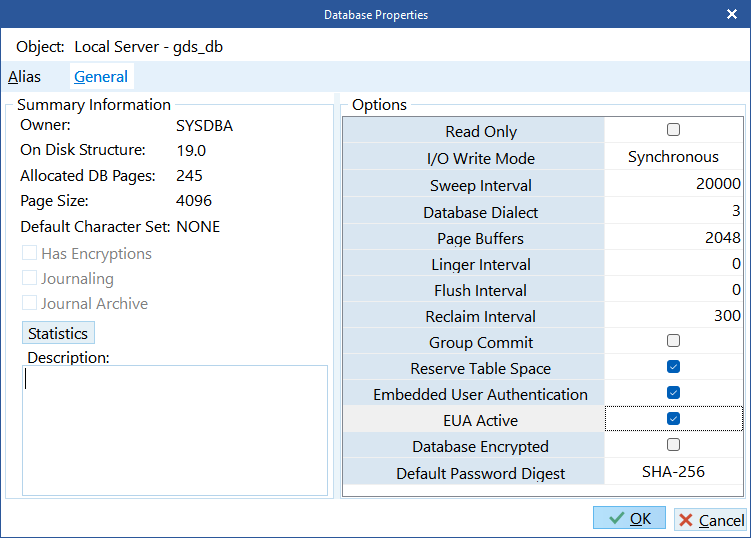Click the Page Size value 4096
This screenshot has height=538, width=751.
tap(193, 201)
